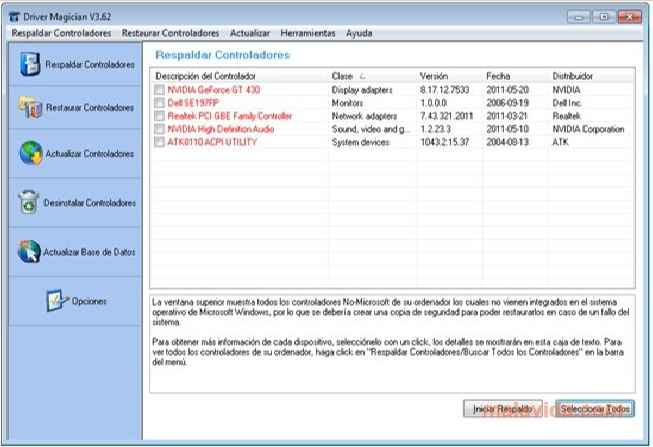Viewport: 653px width, 447px height.
Task: Click the Driver Magician title bar icon
Action: coord(12,16)
